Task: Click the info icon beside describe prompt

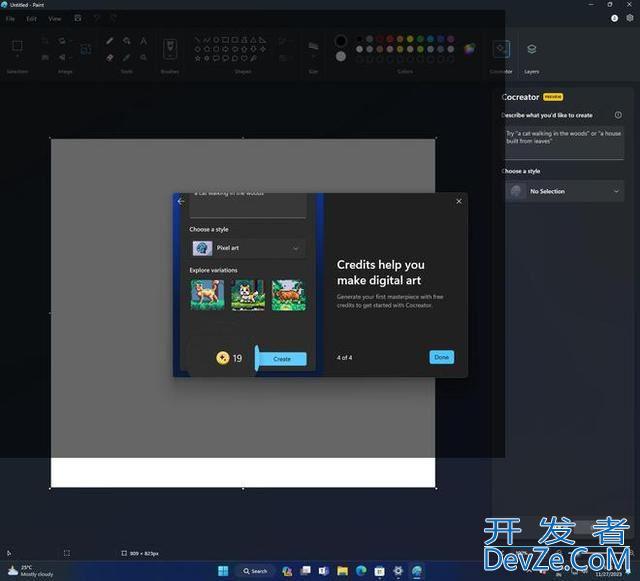Action: pos(618,115)
